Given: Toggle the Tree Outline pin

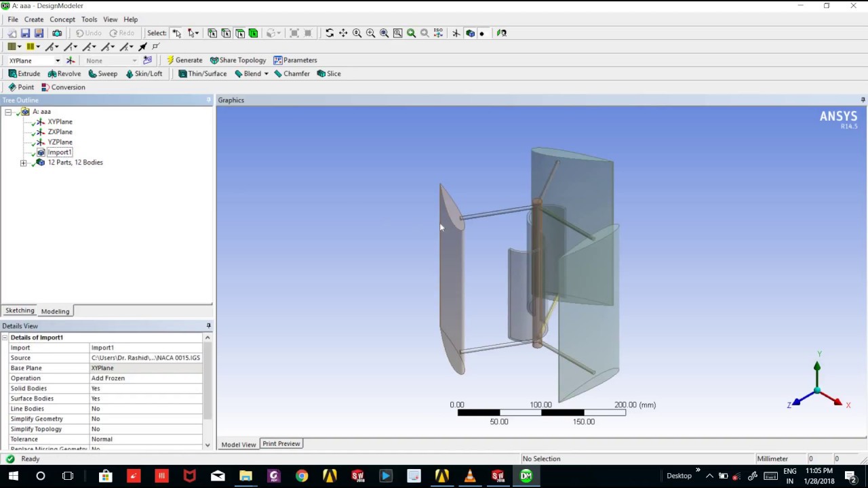Looking at the screenshot, I should click(x=209, y=100).
